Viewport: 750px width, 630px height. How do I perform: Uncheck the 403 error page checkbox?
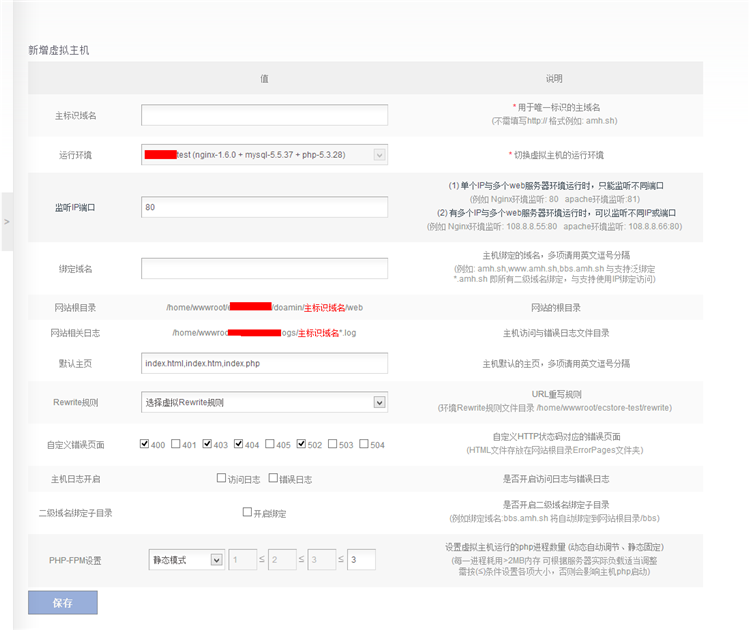pos(207,444)
